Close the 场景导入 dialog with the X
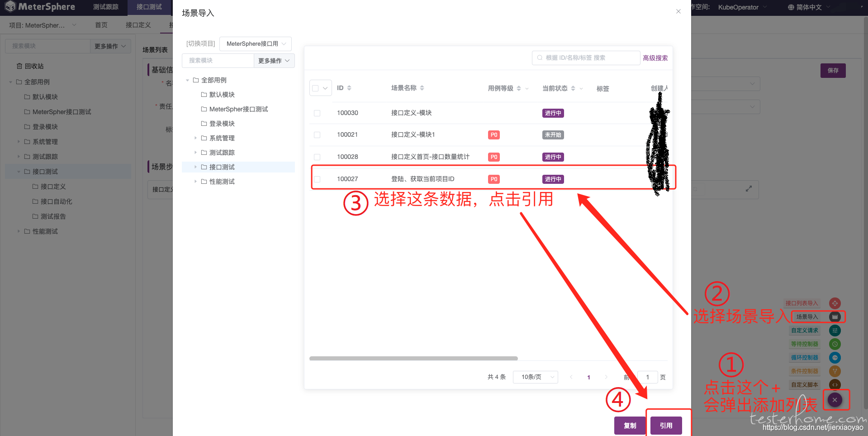The width and height of the screenshot is (868, 436). 678,11
